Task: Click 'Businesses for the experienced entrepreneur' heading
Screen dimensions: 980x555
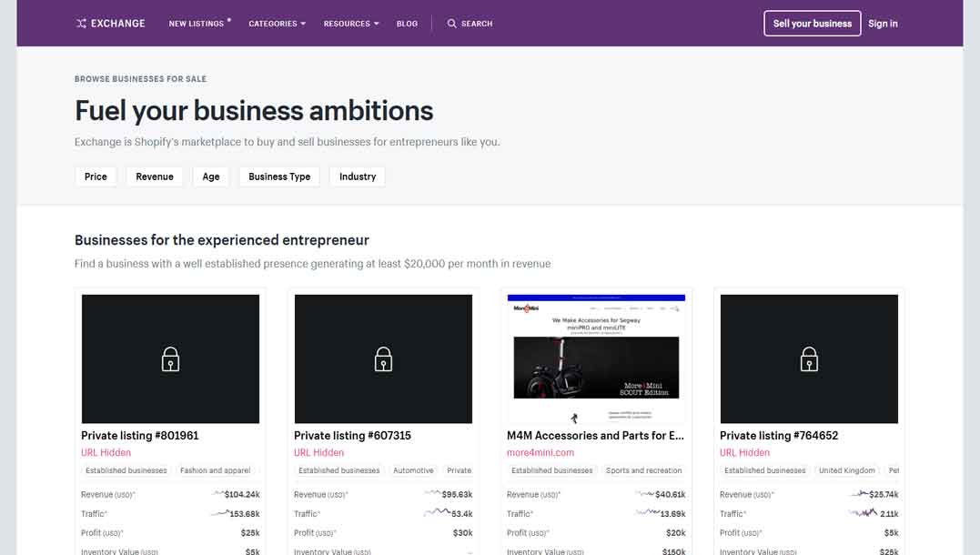Action: (x=222, y=240)
